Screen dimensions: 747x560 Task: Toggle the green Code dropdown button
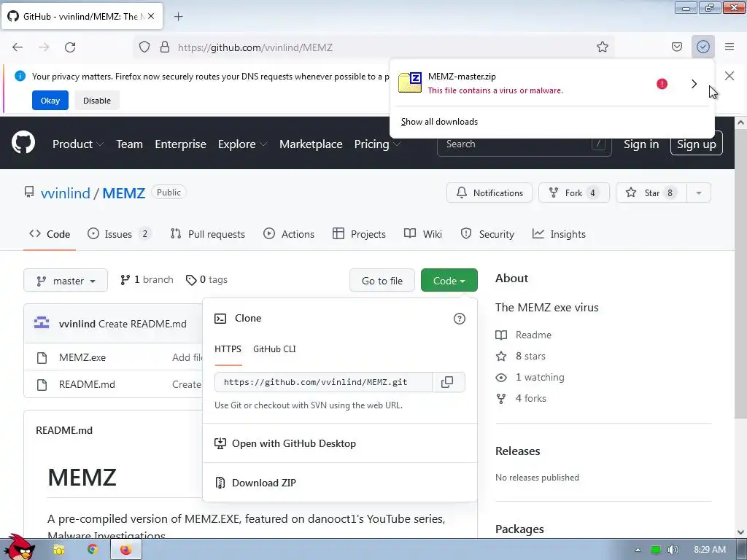tap(449, 281)
